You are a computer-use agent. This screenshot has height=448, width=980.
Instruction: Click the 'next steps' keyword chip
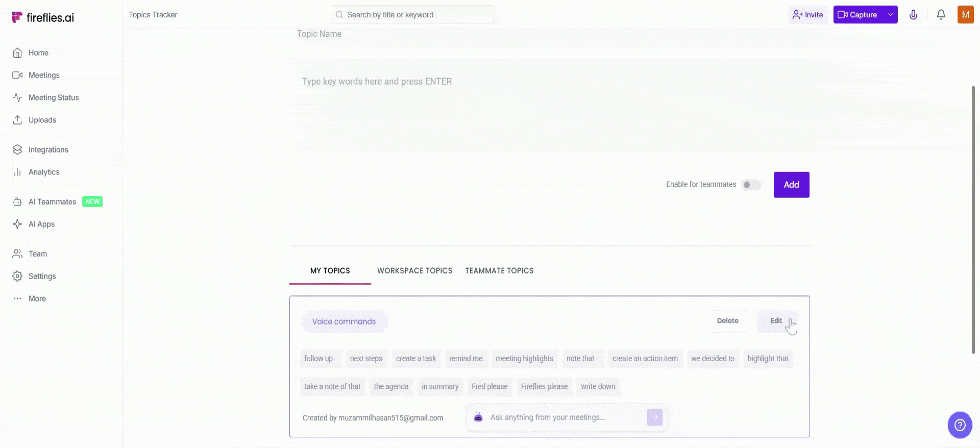(366, 359)
